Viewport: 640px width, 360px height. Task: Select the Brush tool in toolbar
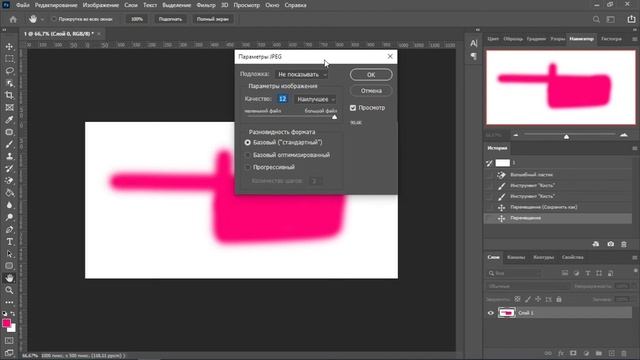pos(9,144)
